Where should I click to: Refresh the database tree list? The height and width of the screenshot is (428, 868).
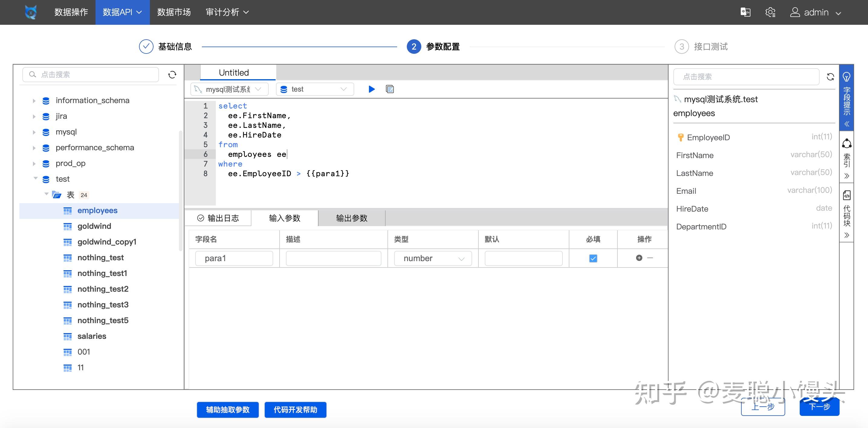[x=172, y=74]
